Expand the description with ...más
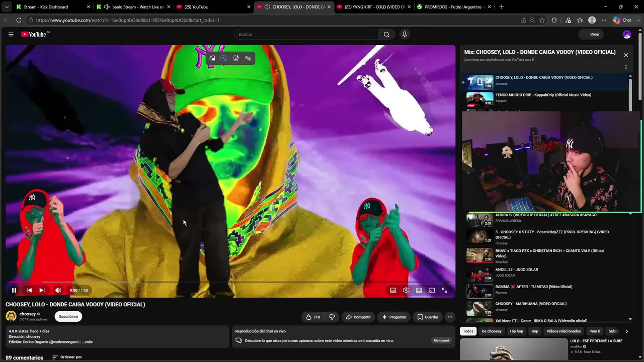The height and width of the screenshot is (362, 644). tap(88, 342)
